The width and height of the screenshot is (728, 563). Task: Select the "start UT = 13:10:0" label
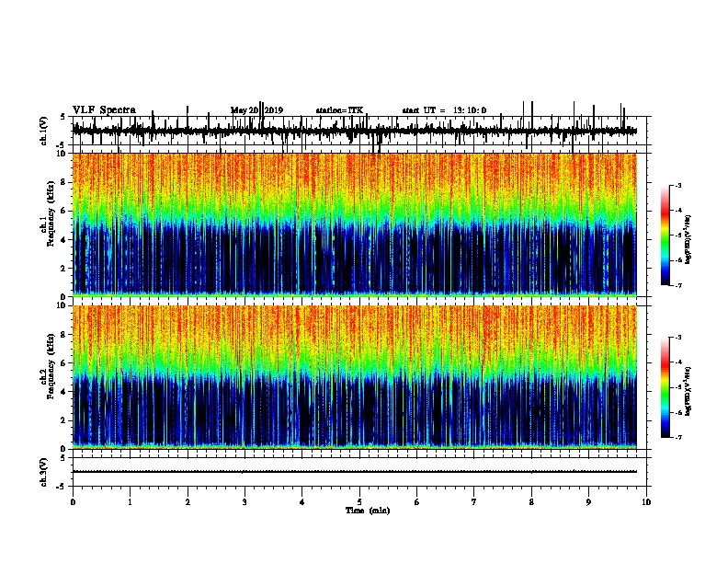[444, 110]
